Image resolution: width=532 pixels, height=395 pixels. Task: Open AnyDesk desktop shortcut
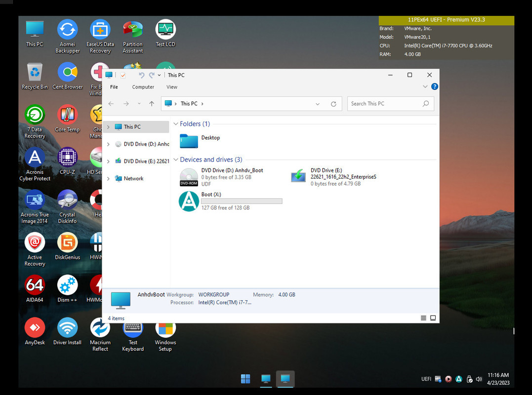pos(35,332)
